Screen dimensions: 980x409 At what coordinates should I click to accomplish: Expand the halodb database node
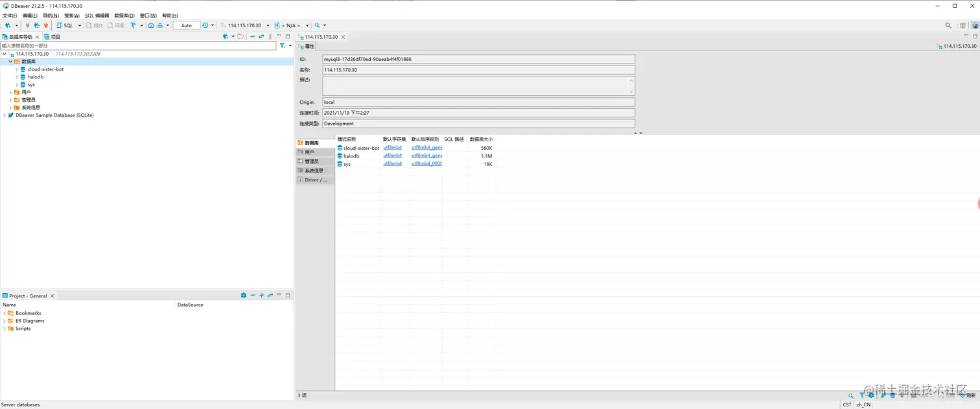tap(17, 77)
